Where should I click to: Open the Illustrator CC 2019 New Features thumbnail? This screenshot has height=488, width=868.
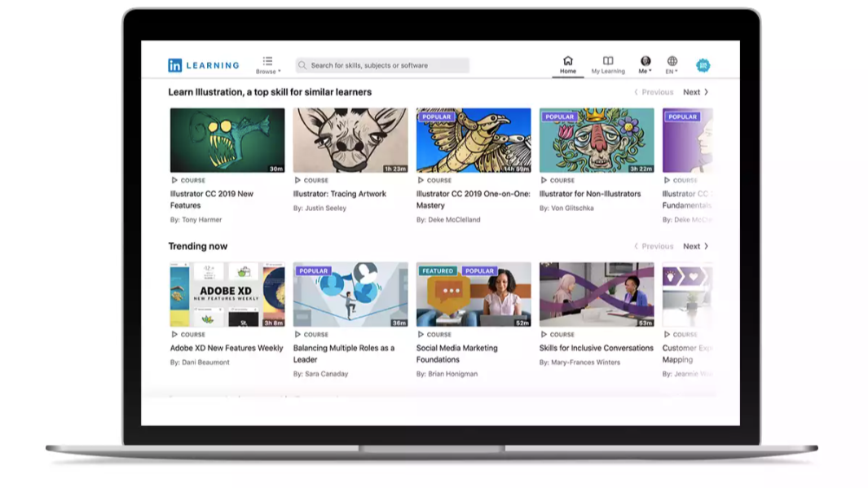coord(227,140)
